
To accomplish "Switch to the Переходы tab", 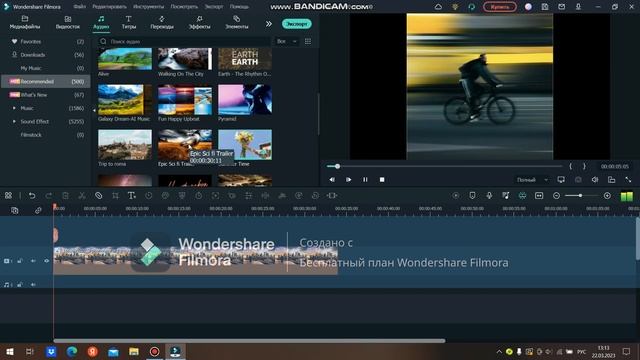I will tap(162, 22).
